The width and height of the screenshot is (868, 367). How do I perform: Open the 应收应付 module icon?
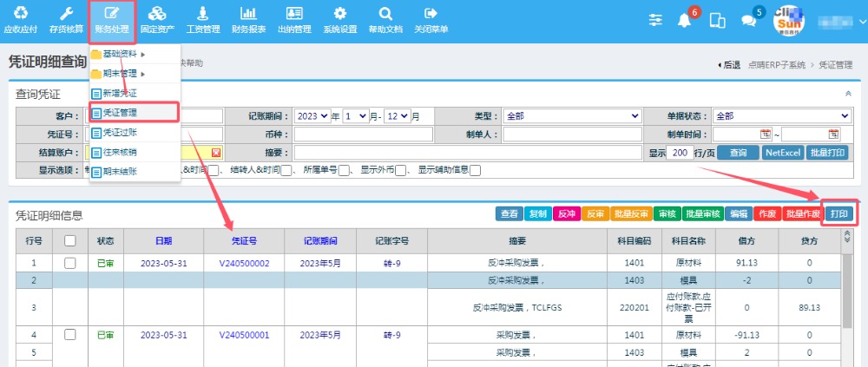(x=21, y=14)
